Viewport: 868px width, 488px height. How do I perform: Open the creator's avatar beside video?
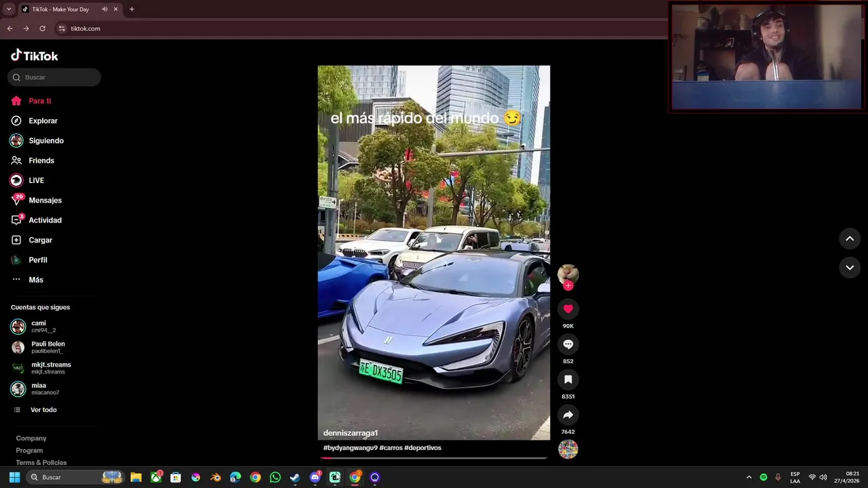(568, 273)
